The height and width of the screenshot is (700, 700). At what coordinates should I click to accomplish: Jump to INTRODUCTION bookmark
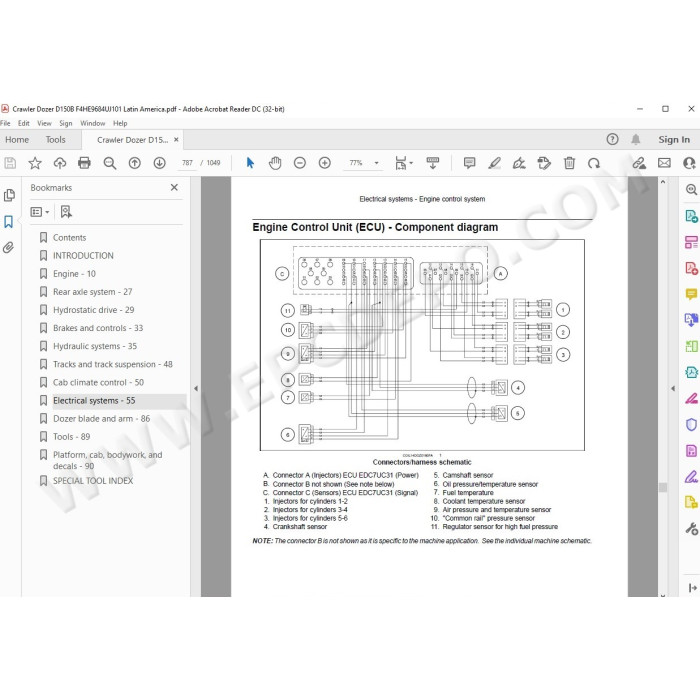pyautogui.click(x=83, y=256)
